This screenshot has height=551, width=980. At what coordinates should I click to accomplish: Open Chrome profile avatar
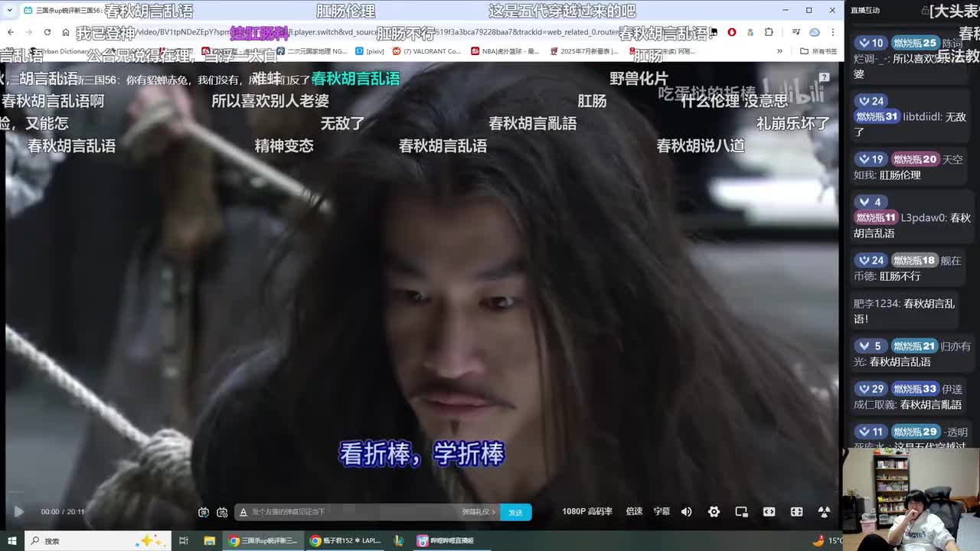[815, 32]
